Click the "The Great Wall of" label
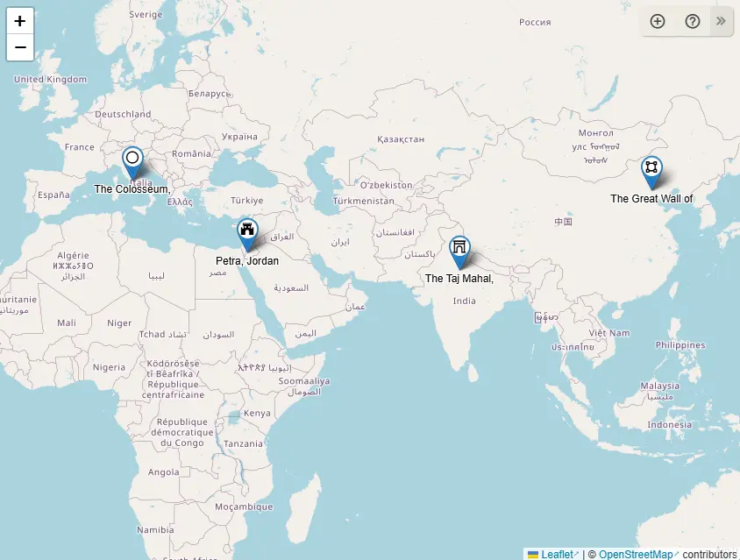 [x=651, y=199]
